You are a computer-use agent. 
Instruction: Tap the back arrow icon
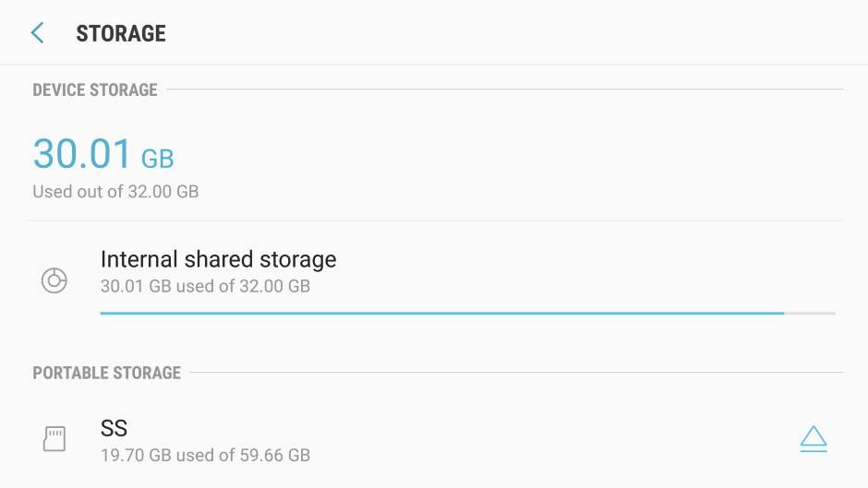point(37,33)
